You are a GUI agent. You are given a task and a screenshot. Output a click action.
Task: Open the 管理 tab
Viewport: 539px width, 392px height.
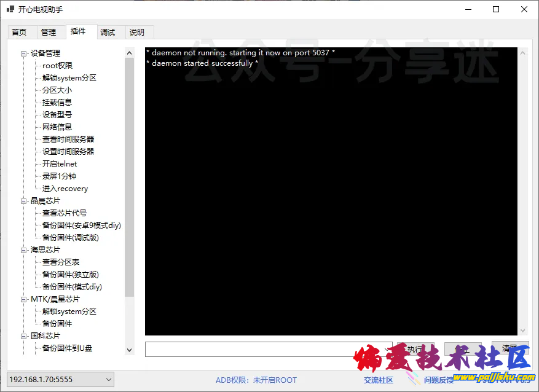pos(49,33)
